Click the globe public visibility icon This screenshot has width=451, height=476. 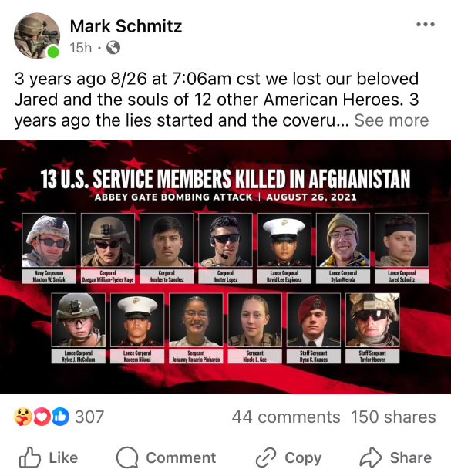tap(113, 48)
